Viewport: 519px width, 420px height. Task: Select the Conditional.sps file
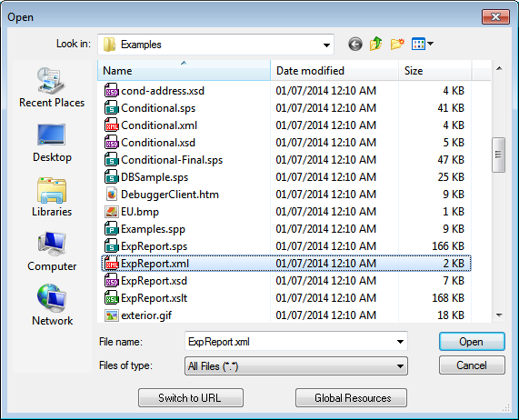158,108
